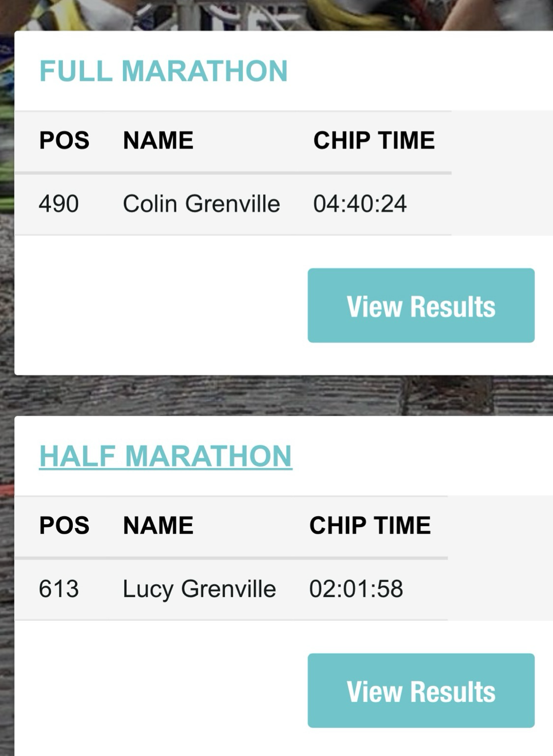Screen dimensions: 553x756
Task: Select Lucy Grenville name in results
Action: [199, 590]
